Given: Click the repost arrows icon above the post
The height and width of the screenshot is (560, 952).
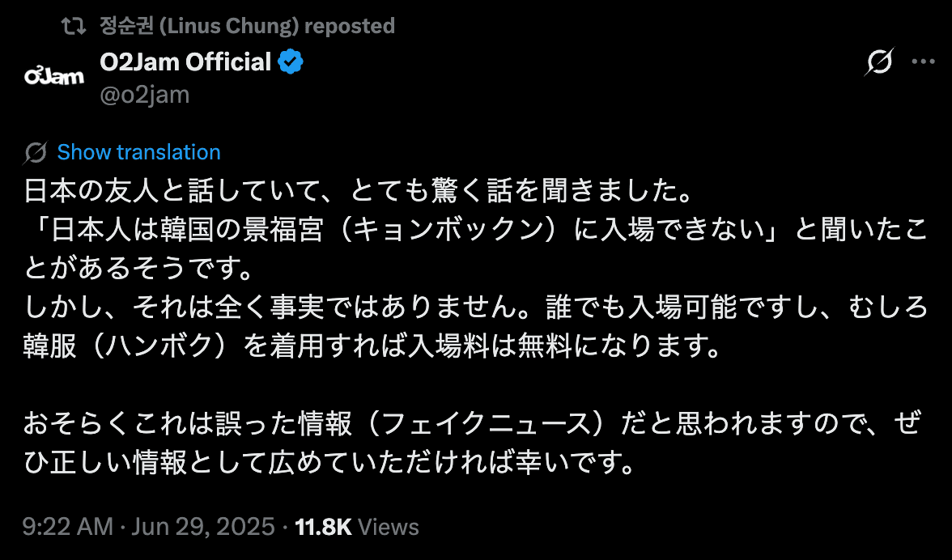Looking at the screenshot, I should pos(74,27).
